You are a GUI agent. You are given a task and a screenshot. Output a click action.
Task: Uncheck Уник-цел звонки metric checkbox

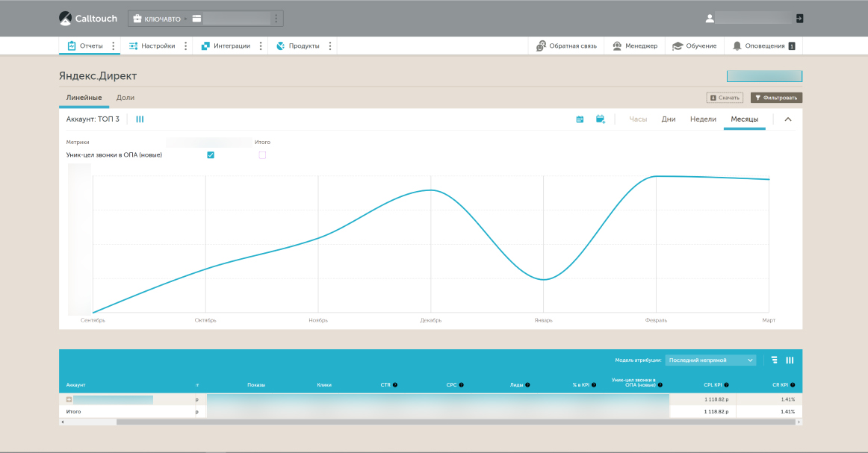click(211, 155)
